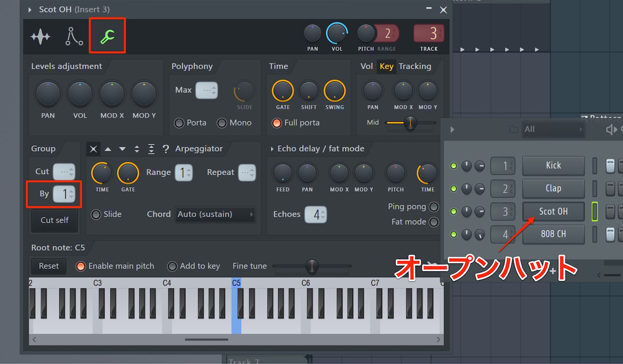Enable arpeggiator Slide option

point(96,214)
